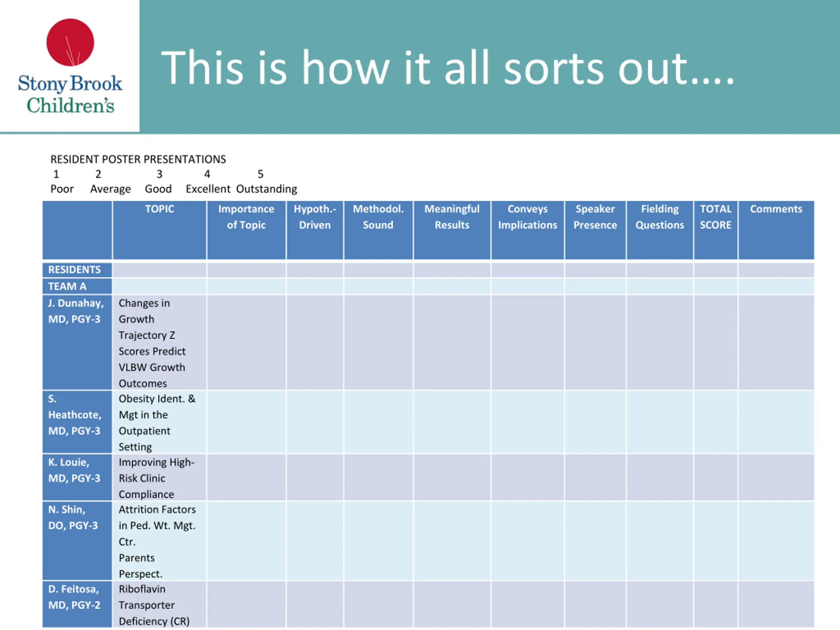Select the 'TEAM A' row label
Screen dimensions: 840x630
point(77,286)
